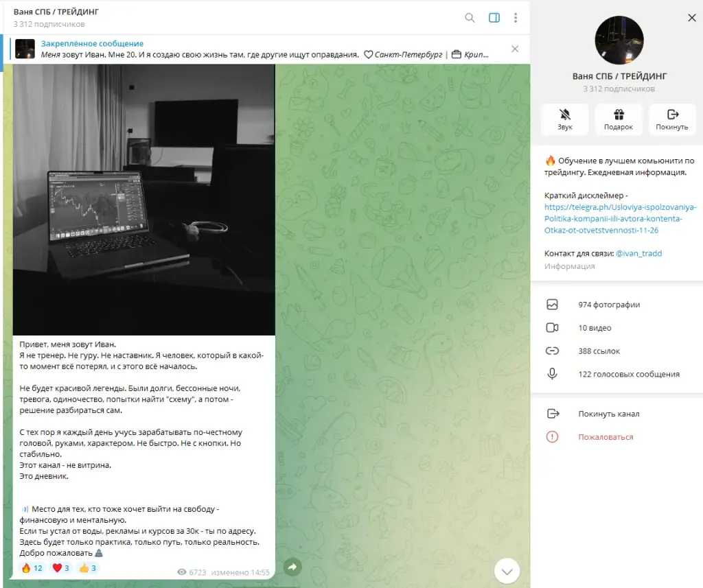Viewport: 703px width, 588px height.
Task: Click the Информация label in info panel
Action: [x=569, y=266]
